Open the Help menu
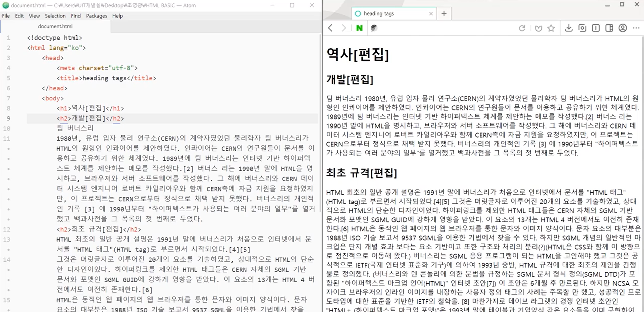This screenshot has height=312, width=644. click(117, 16)
